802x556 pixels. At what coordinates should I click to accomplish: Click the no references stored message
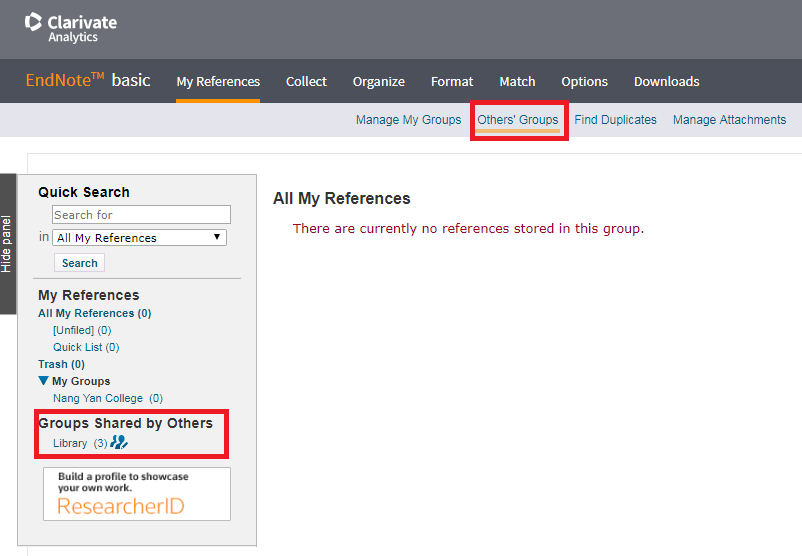(x=468, y=228)
